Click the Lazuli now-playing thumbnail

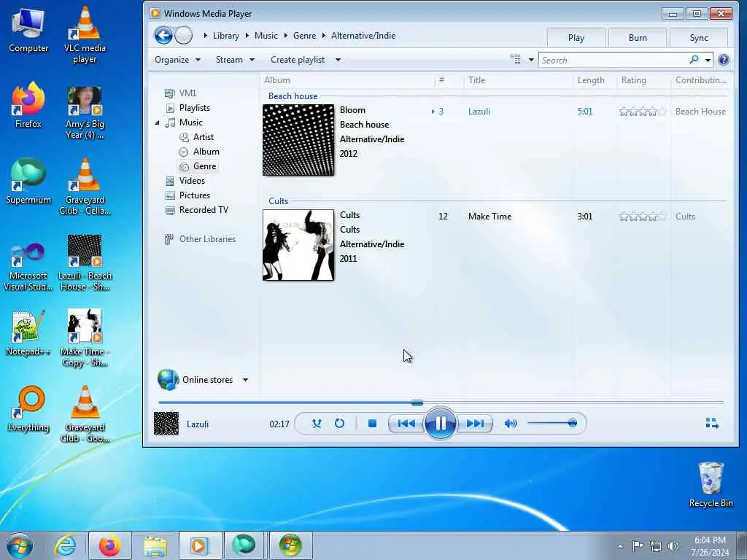[166, 424]
